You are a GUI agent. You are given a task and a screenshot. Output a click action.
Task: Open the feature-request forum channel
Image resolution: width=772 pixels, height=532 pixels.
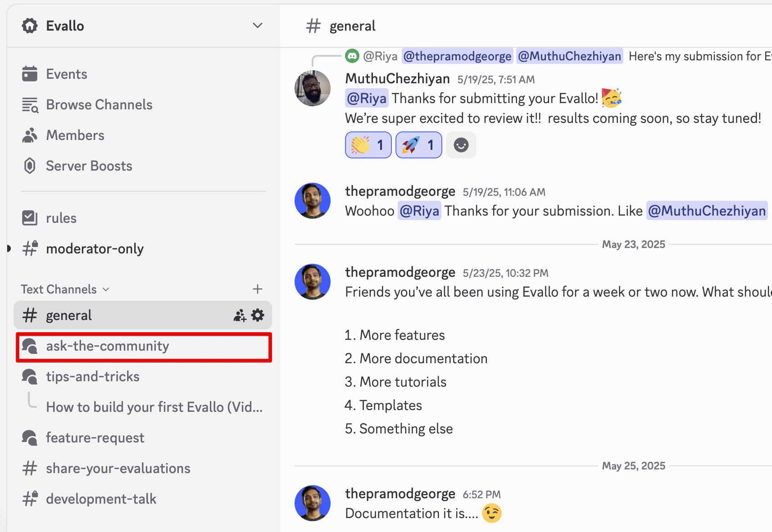pos(95,437)
